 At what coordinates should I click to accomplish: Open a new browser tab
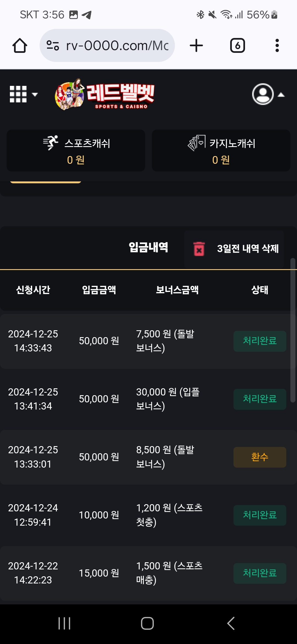click(196, 45)
